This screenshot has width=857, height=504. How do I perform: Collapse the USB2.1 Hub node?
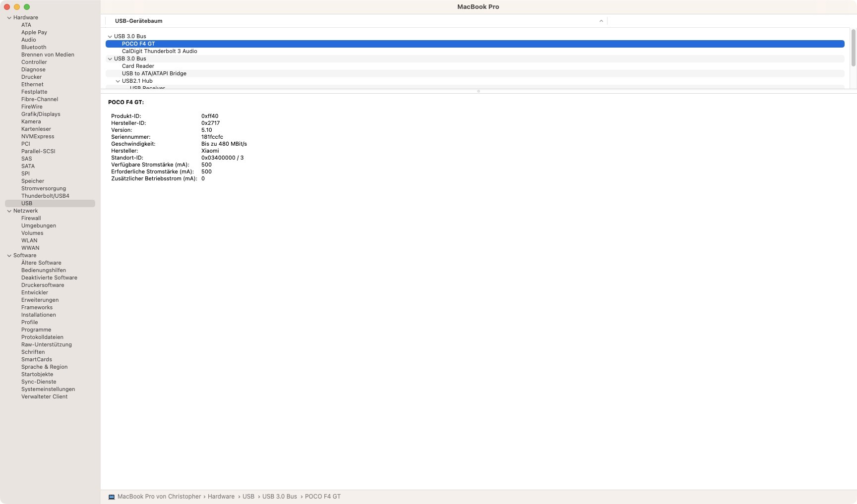pos(118,81)
